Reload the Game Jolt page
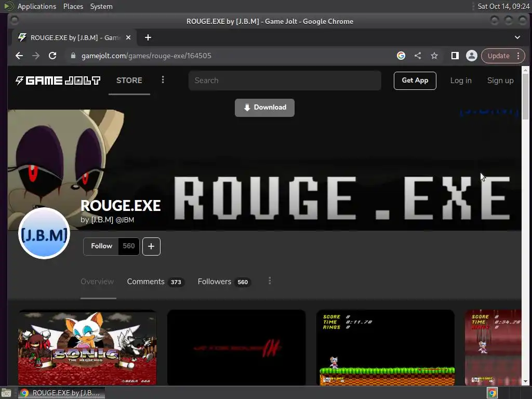532x399 pixels. point(52,56)
